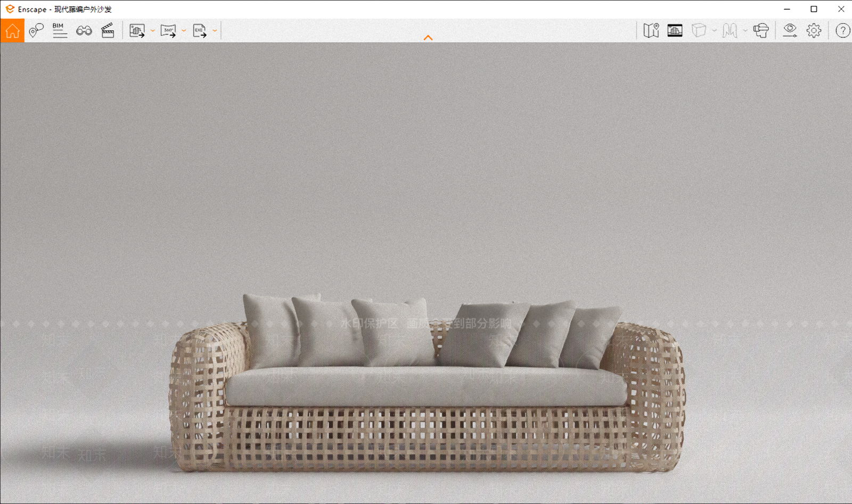Open the video editor clapperboard icon
This screenshot has height=504, width=852.
(108, 30)
